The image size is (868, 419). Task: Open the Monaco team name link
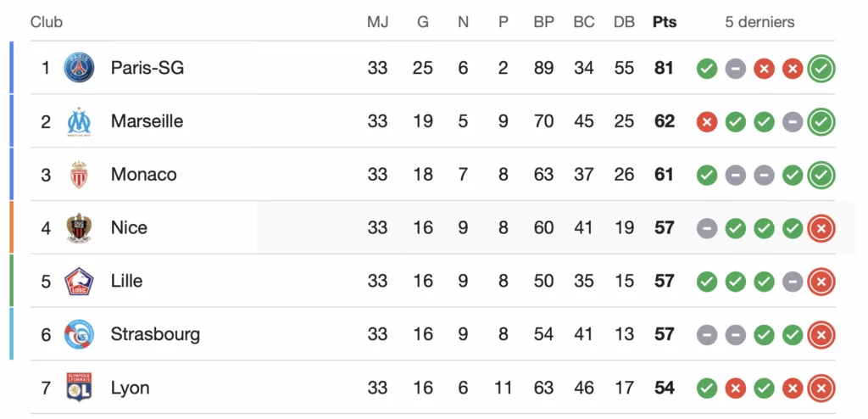pos(143,175)
